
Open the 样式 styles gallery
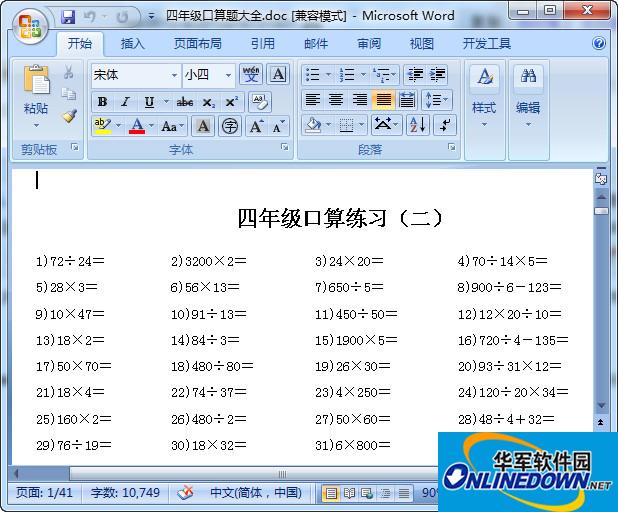pos(485,98)
